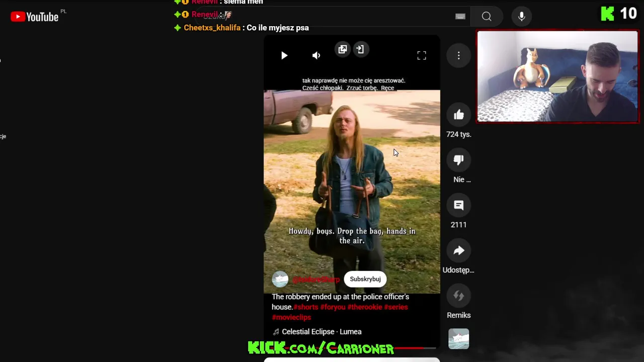644x362 pixels.
Task: Open the on-screen keyboard icon
Action: pyautogui.click(x=460, y=17)
